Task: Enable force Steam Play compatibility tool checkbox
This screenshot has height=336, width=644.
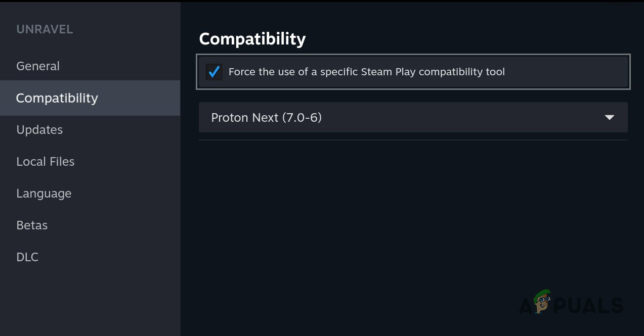Action: pos(214,72)
